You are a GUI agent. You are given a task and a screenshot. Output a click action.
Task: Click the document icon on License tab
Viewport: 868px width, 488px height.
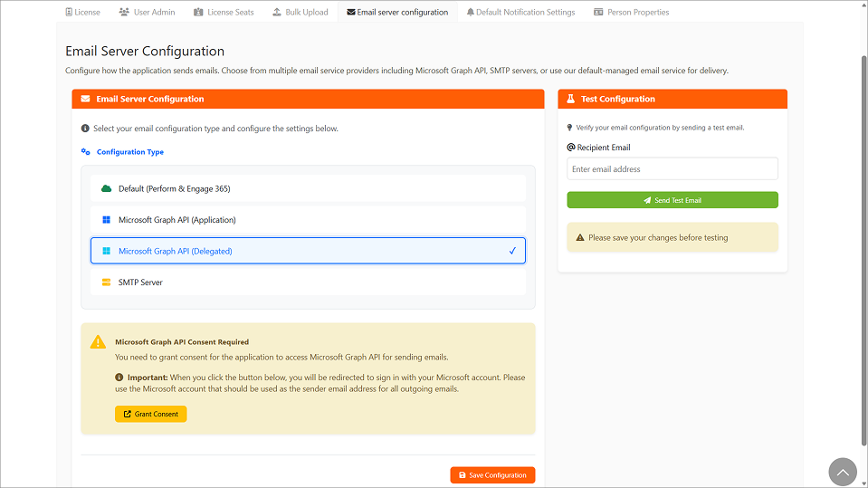click(x=69, y=12)
